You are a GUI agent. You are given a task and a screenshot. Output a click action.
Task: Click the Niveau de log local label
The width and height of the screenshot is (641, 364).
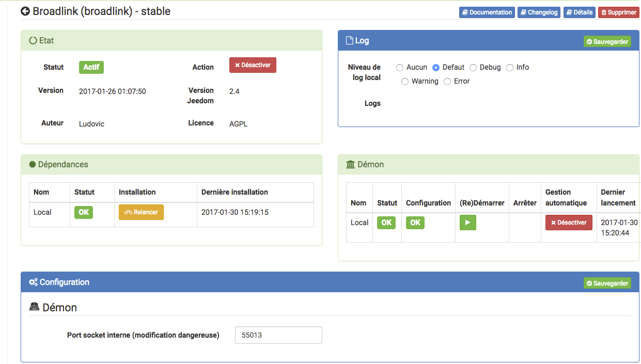point(364,72)
